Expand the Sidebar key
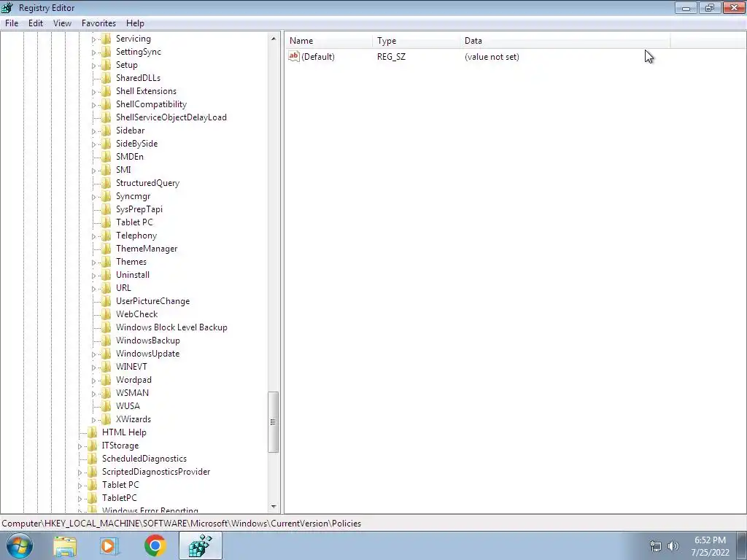 (93, 131)
